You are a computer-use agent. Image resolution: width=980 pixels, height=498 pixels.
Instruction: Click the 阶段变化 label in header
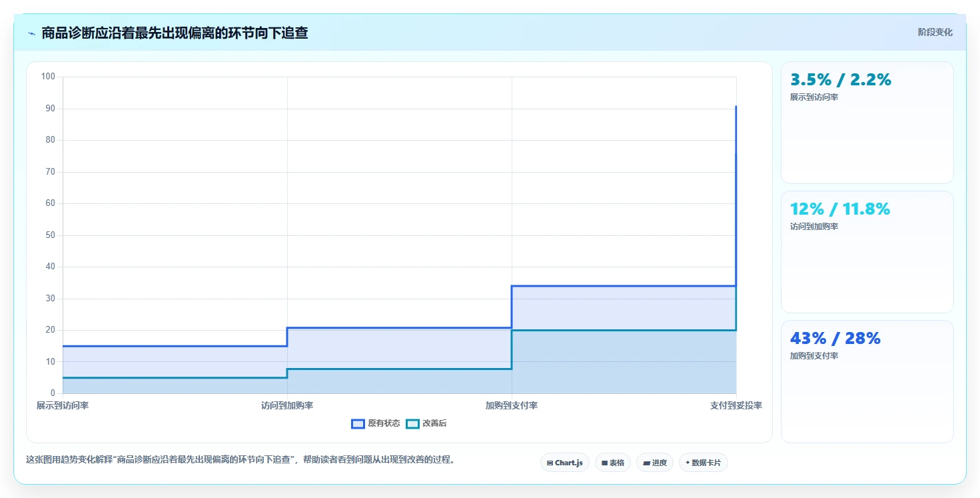coord(935,32)
